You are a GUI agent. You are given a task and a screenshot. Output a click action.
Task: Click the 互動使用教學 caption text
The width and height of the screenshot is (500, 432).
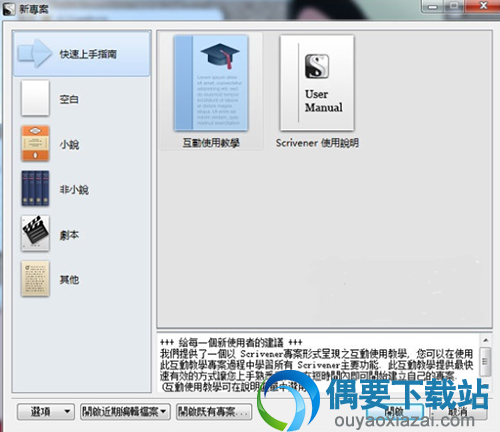pos(211,143)
